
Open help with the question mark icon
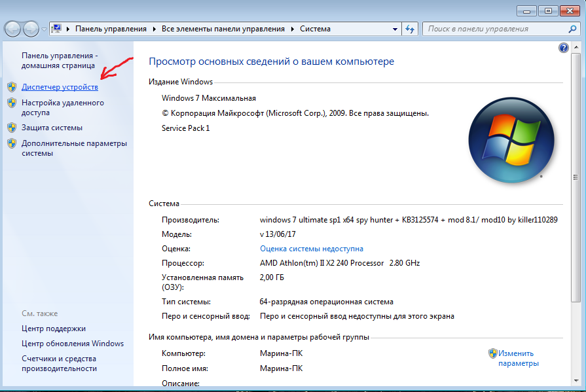pos(564,48)
